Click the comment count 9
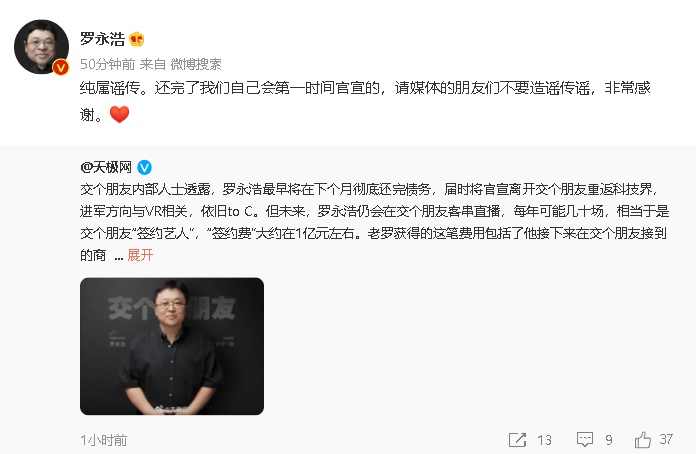The image size is (696, 454). point(609,440)
